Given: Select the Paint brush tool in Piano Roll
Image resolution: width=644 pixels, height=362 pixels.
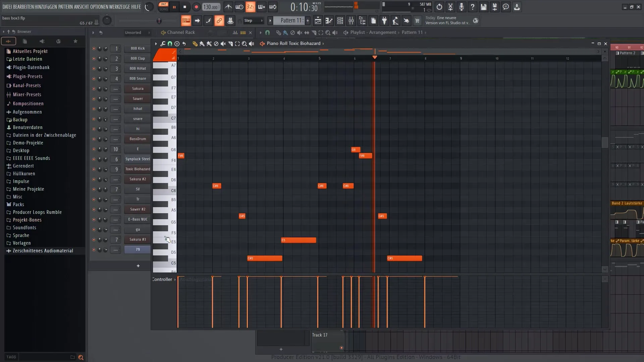Looking at the screenshot, I should coord(202,44).
